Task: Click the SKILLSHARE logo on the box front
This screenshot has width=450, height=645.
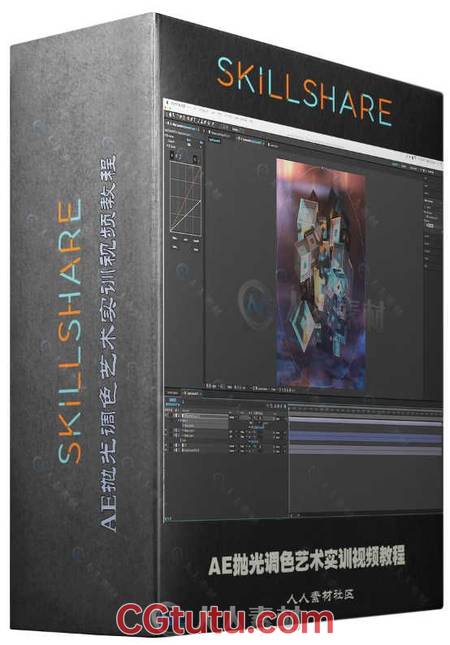Action: [304, 92]
